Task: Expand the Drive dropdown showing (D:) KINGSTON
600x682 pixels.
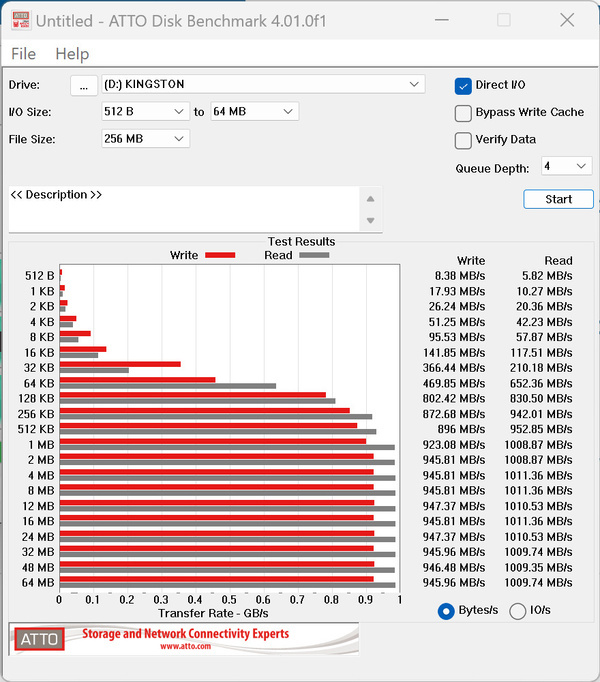Action: (263, 84)
